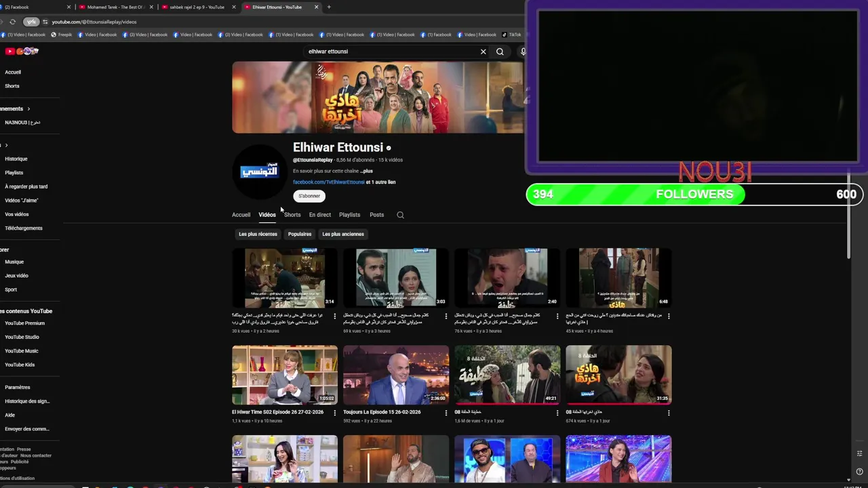Open the 6:48 video thumbnail
This screenshot has width=868, height=488.
coord(618,278)
